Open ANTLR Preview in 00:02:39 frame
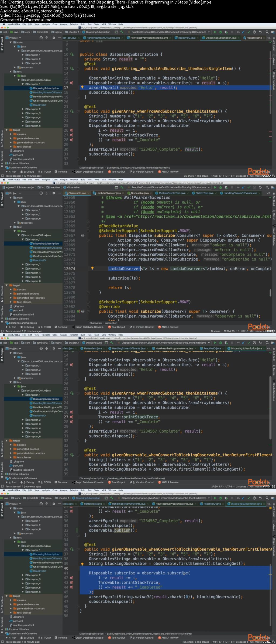The image size is (276, 644). click(x=168, y=638)
